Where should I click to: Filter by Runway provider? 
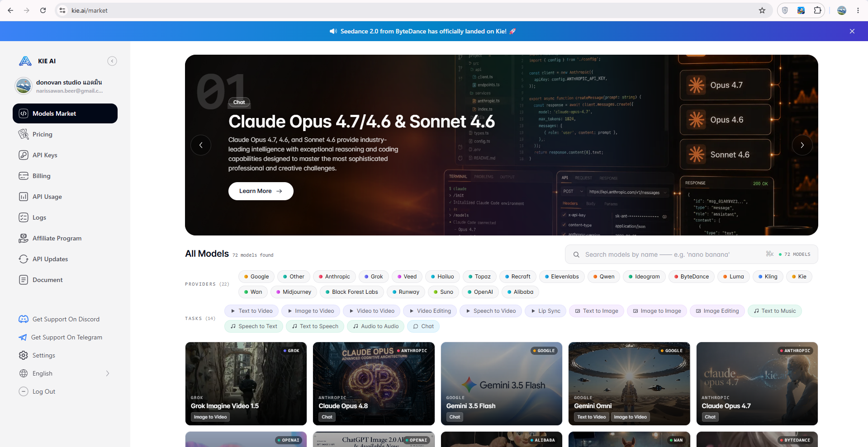click(x=406, y=292)
